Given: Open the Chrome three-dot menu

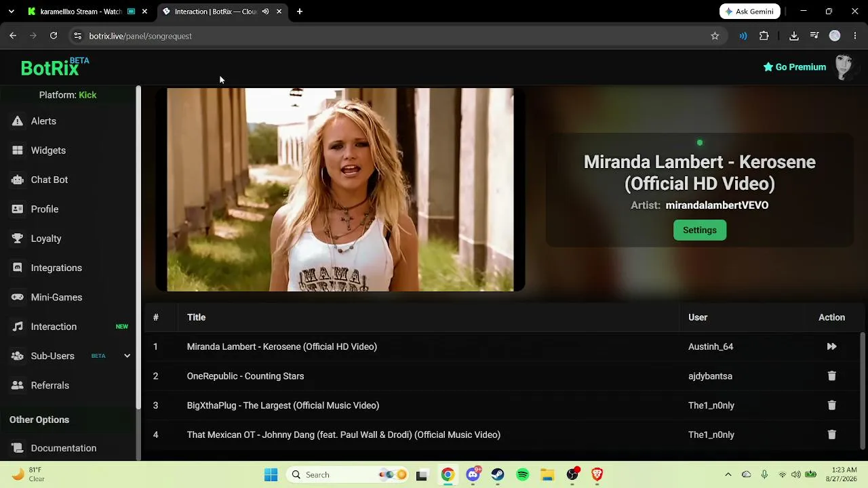Looking at the screenshot, I should (x=855, y=36).
